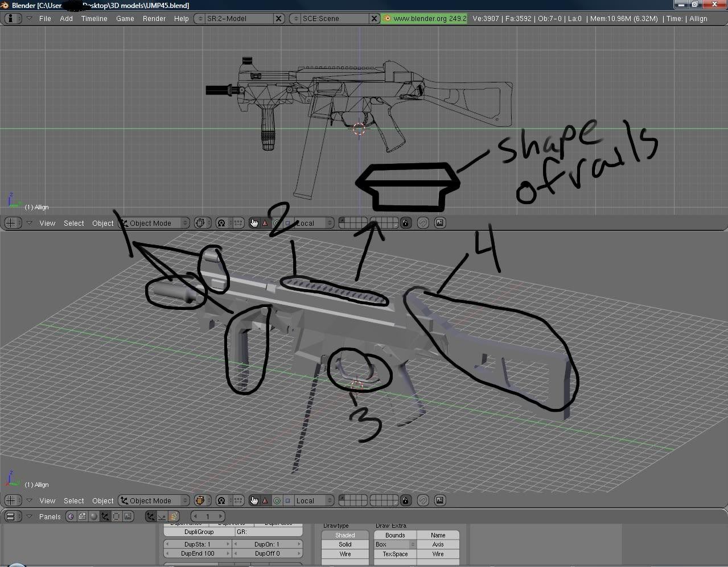The image size is (728, 567).
Task: Select Object buttons sub-context icon
Action: [150, 516]
